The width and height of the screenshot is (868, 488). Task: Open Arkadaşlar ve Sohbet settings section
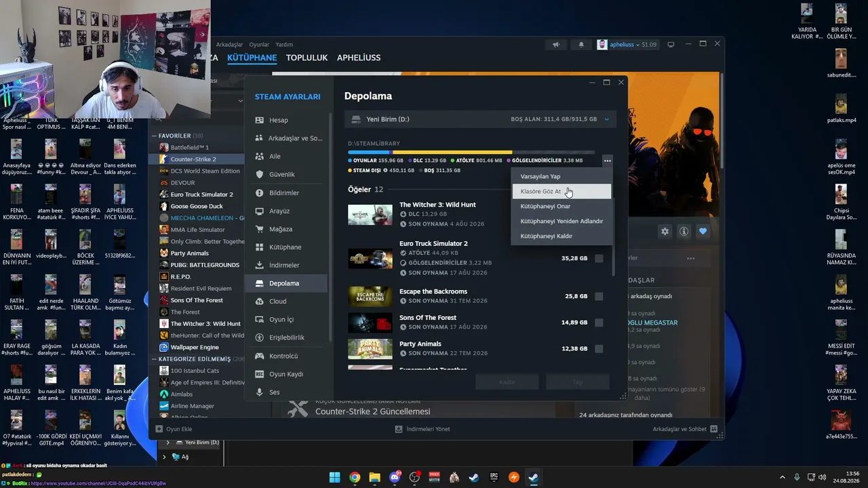coord(286,138)
